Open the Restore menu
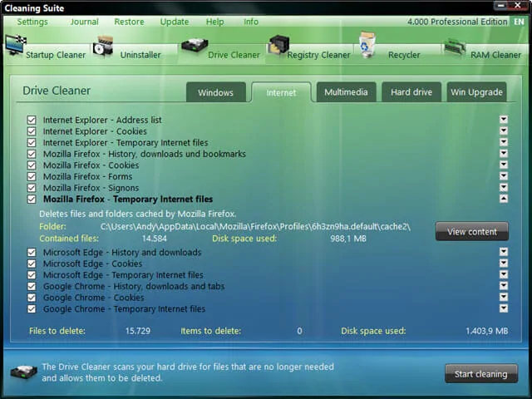The image size is (532, 399). [x=129, y=22]
